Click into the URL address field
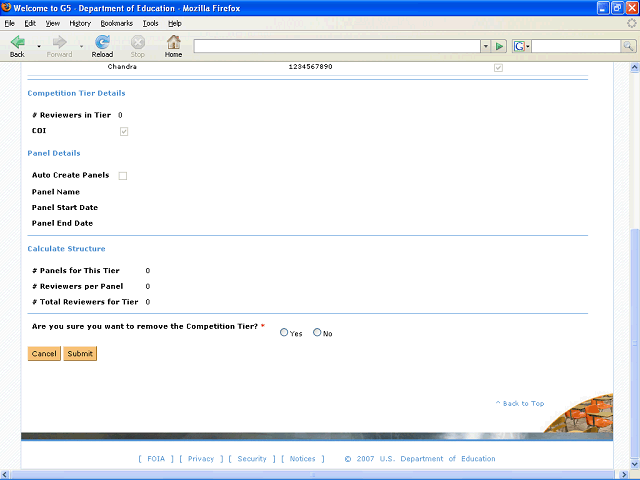This screenshot has height=480, width=640. tap(337, 46)
